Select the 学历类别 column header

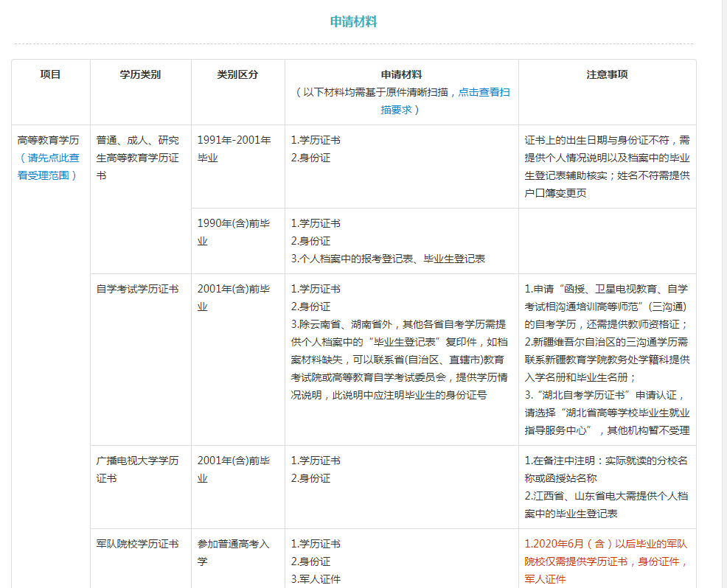click(x=140, y=73)
